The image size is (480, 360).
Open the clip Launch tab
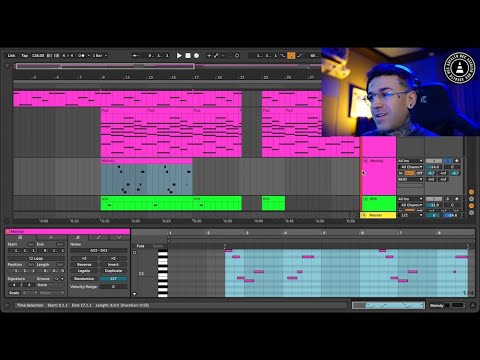pyautogui.click(x=51, y=237)
